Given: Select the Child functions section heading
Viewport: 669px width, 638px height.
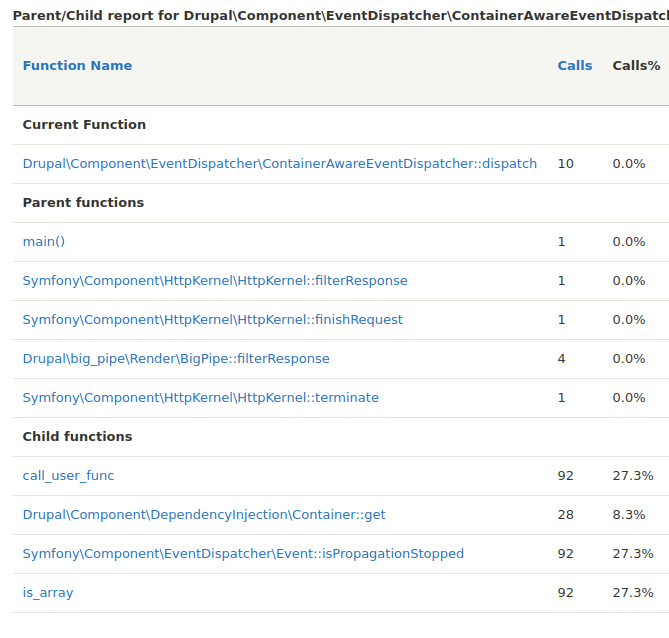Looking at the screenshot, I should pos(77,437).
